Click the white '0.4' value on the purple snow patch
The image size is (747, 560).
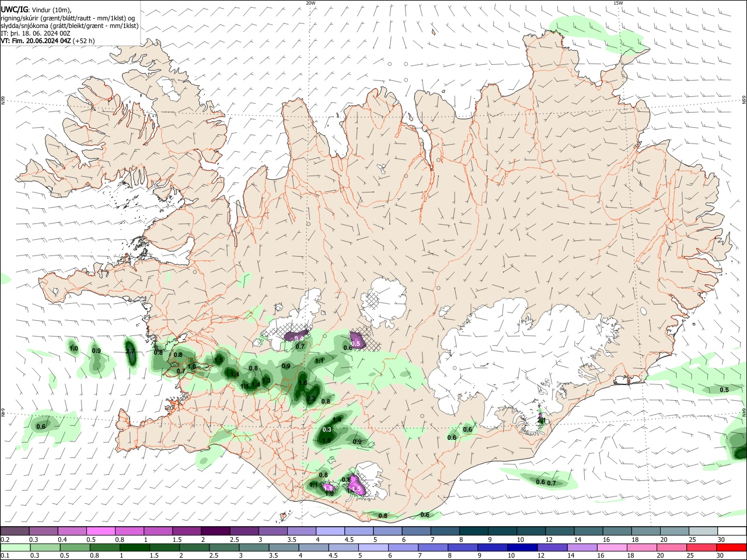coord(299,338)
